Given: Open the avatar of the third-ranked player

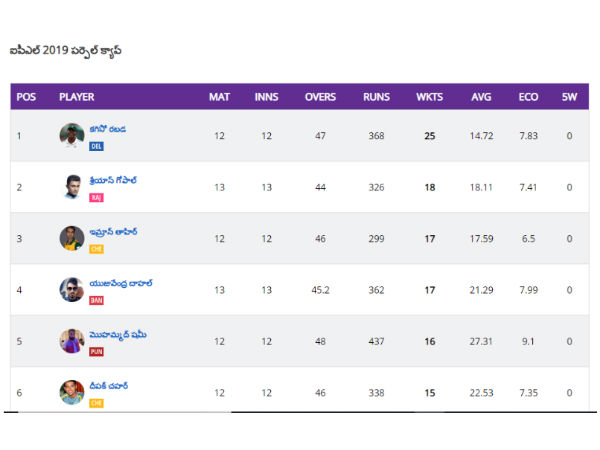Looking at the screenshot, I should click(71, 238).
